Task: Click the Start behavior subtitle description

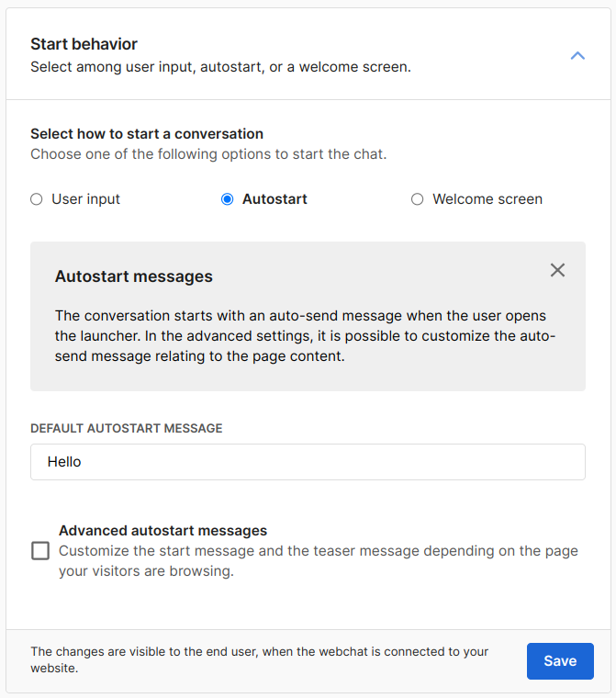Action: (x=220, y=67)
